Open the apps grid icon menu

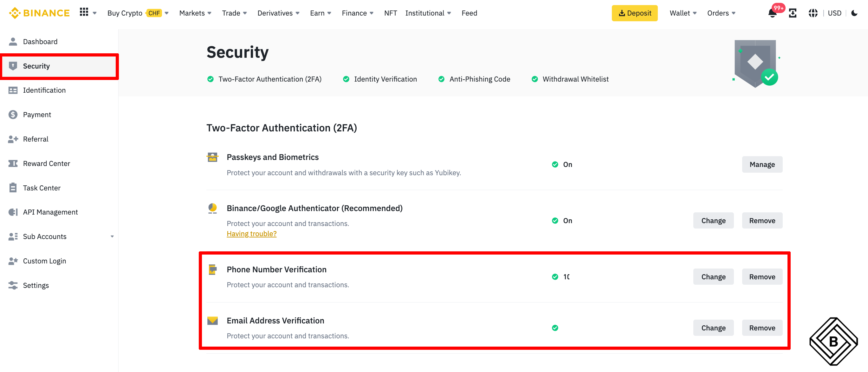click(84, 12)
